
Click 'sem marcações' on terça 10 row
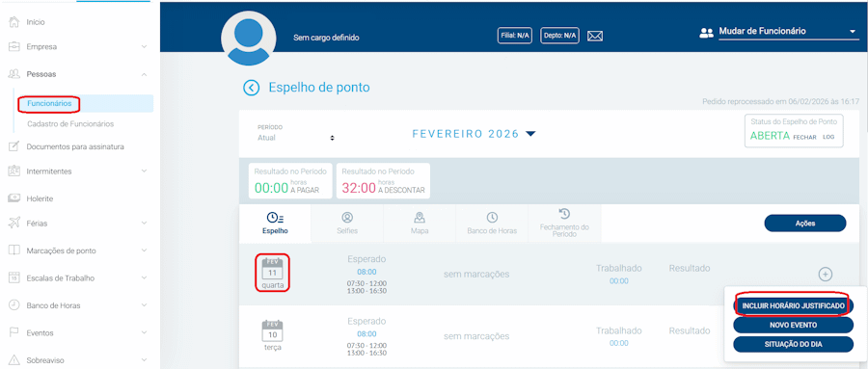pyautogui.click(x=476, y=336)
